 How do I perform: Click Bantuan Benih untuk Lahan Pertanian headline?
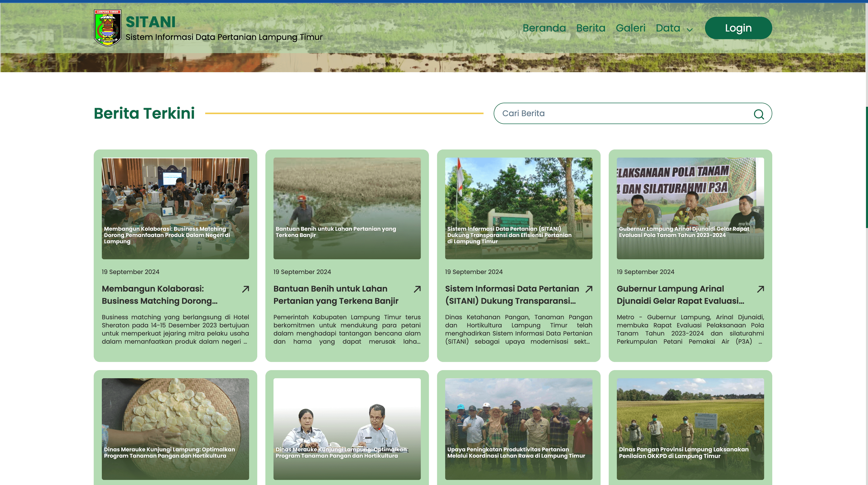(336, 295)
